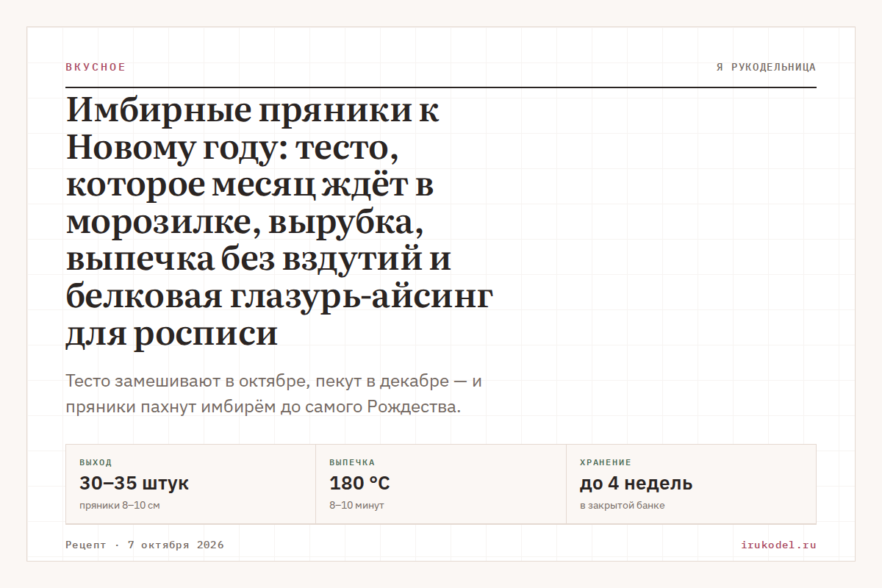Click the headline Имбирные пряники к Новому году
The image size is (882, 588).
point(279,223)
